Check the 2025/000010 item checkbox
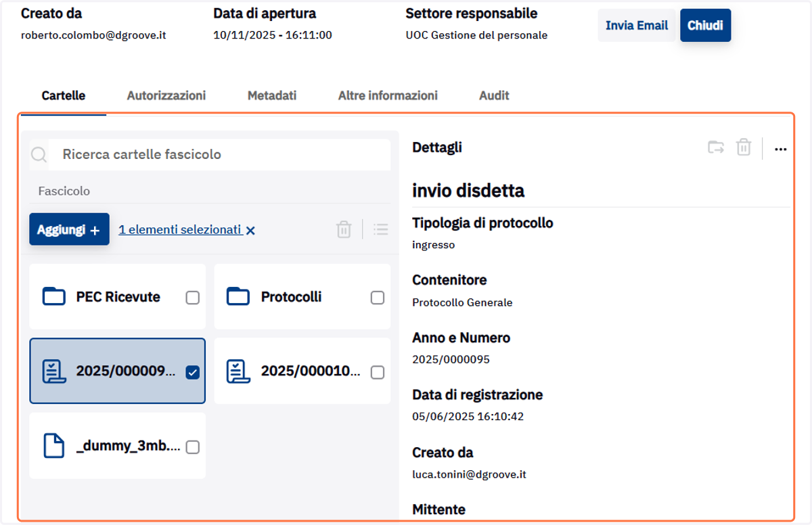 click(378, 372)
